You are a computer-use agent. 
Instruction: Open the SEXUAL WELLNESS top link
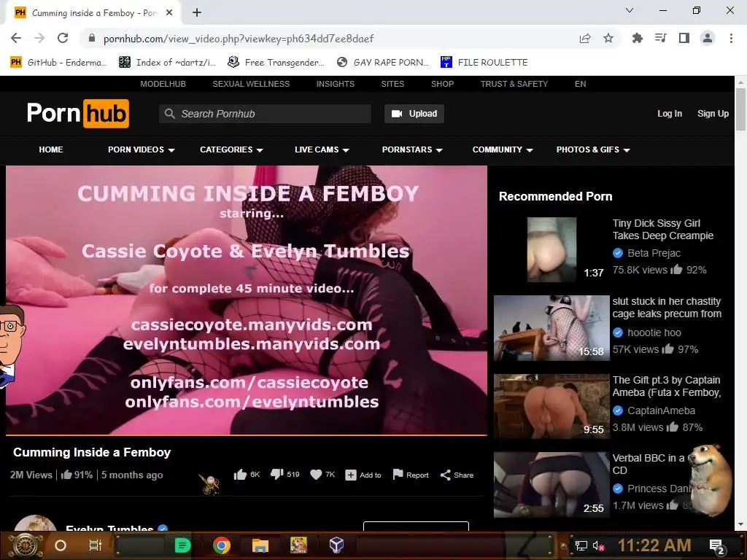tap(251, 84)
